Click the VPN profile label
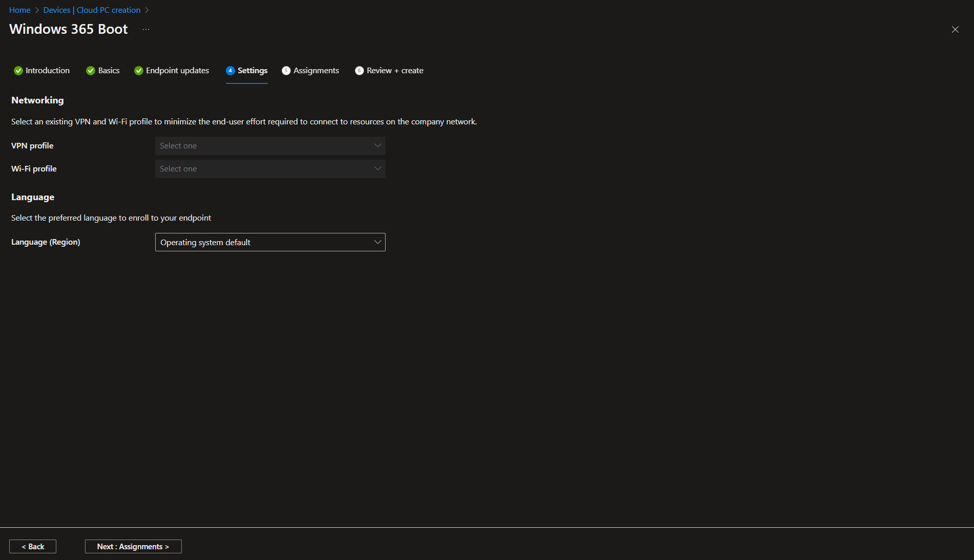Screen dimensions: 974x560 pyautogui.click(x=32, y=146)
